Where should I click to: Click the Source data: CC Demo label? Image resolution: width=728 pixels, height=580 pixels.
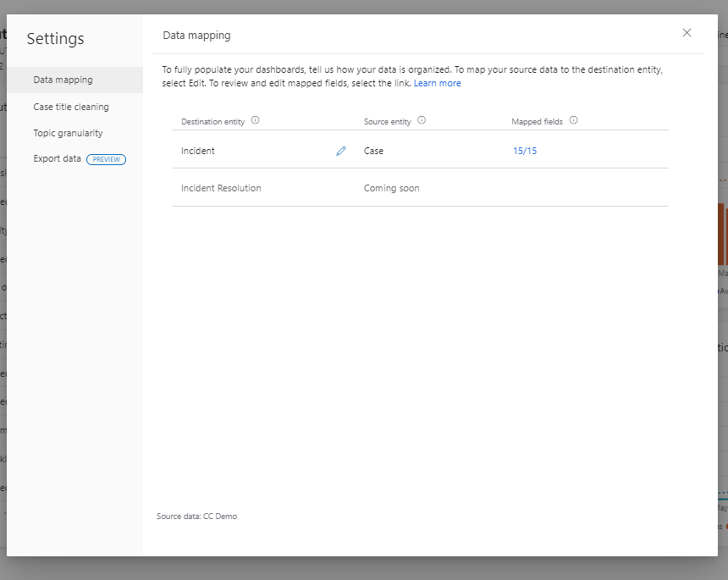pos(197,516)
